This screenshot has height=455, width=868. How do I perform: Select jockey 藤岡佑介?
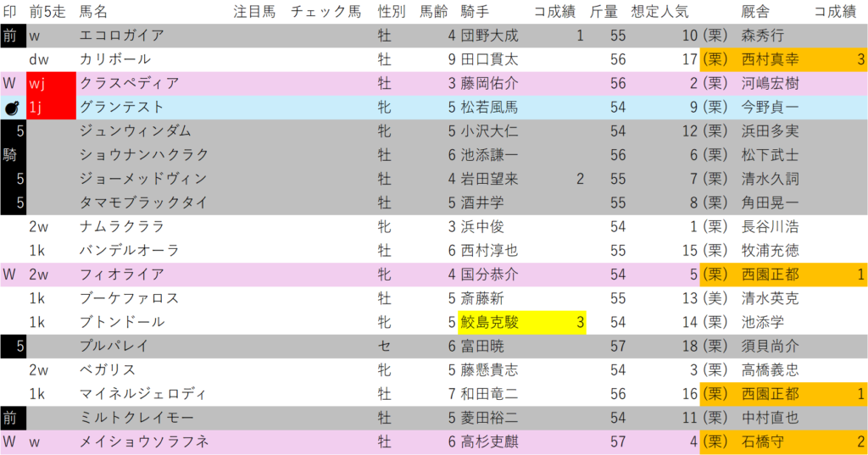click(x=489, y=83)
